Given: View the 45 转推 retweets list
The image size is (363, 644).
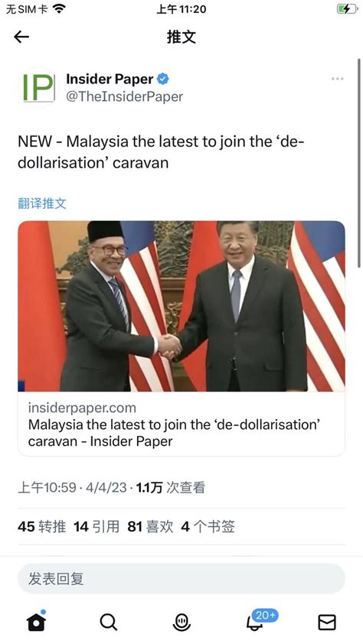Looking at the screenshot, I should tap(41, 526).
